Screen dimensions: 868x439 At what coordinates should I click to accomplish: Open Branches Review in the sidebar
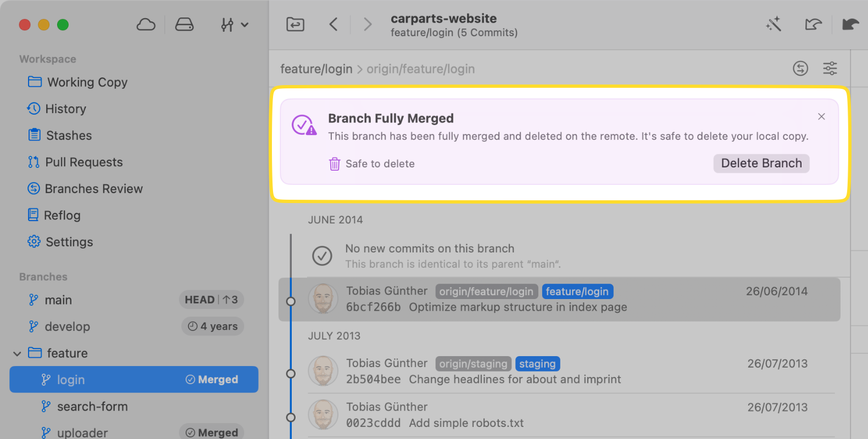click(93, 189)
